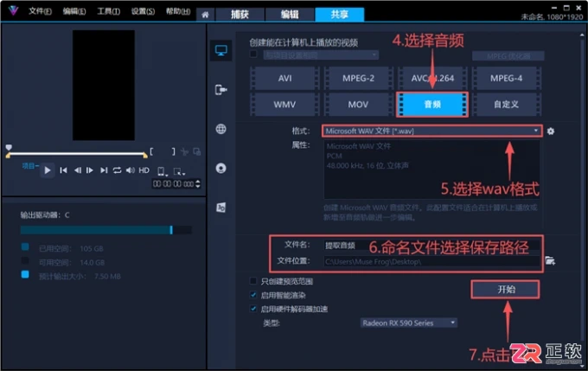Viewport: 588px width, 371px height.
Task: Browse for save folder icon
Action: coord(550,260)
